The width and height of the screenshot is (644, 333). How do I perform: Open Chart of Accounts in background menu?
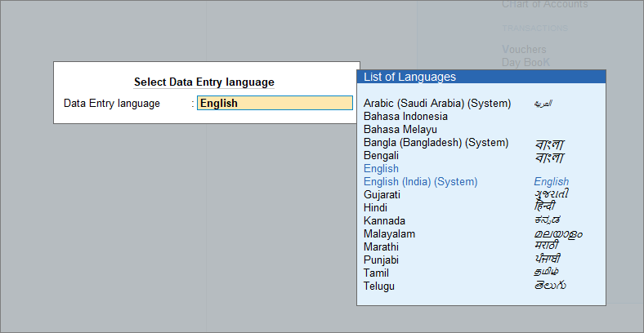tap(544, 5)
